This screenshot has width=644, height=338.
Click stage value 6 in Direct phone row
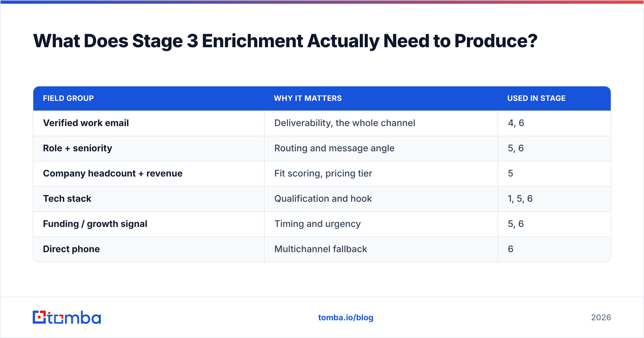[x=510, y=249]
